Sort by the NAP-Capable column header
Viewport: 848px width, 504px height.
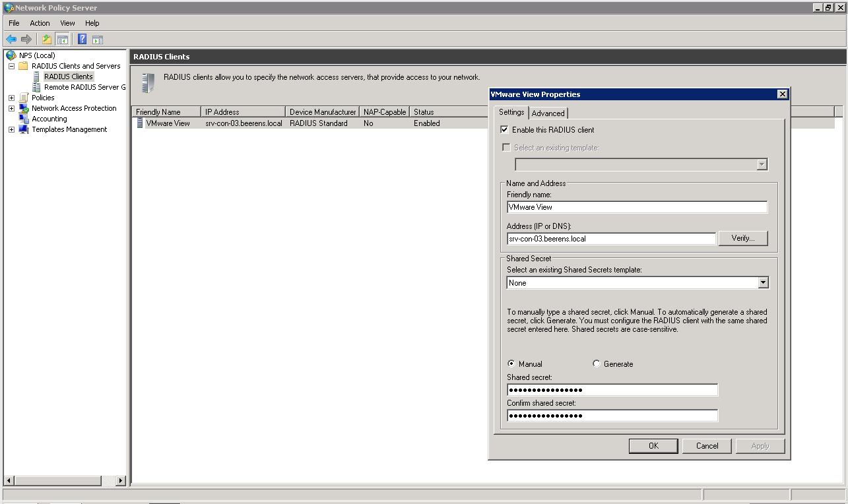[384, 112]
